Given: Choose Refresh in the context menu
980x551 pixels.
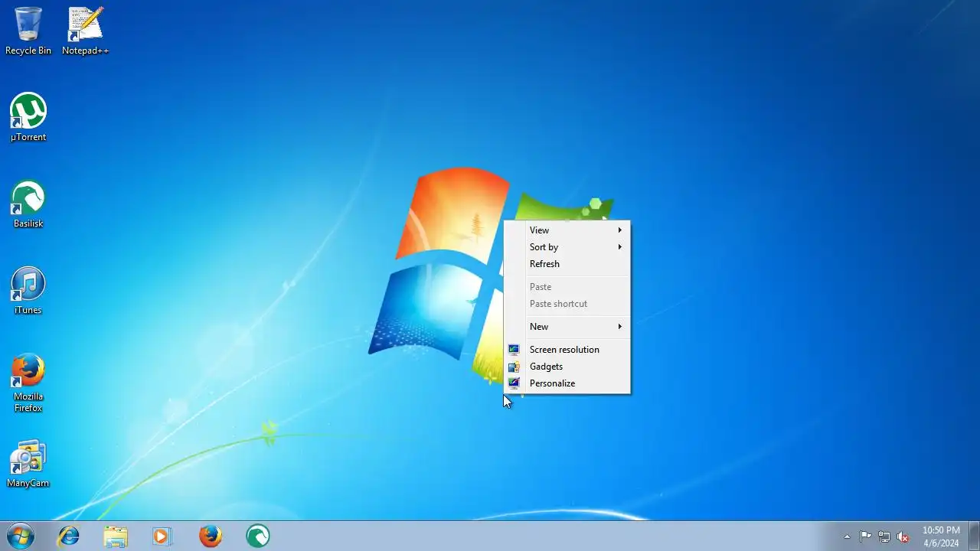Looking at the screenshot, I should click(x=567, y=264).
